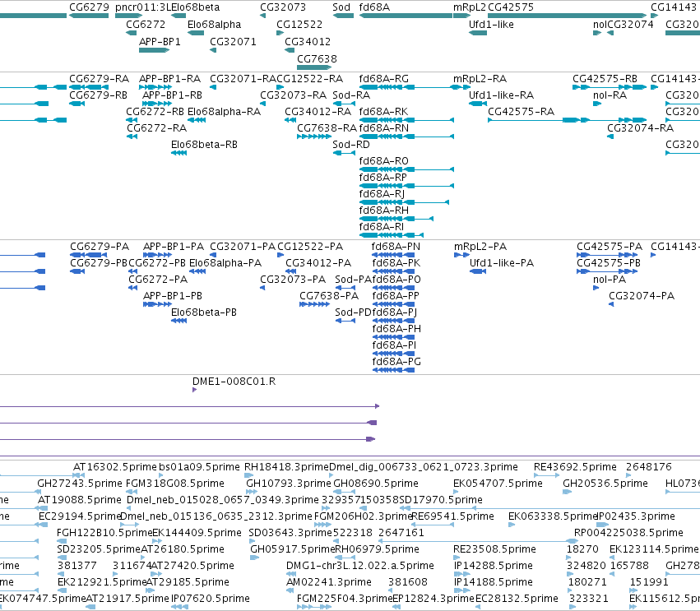
Task: Click the CG6279-RA transcript label
Action: coord(99,79)
